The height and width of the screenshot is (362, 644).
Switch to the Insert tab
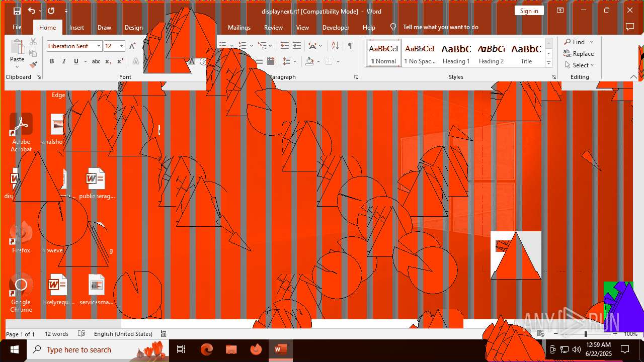click(76, 27)
